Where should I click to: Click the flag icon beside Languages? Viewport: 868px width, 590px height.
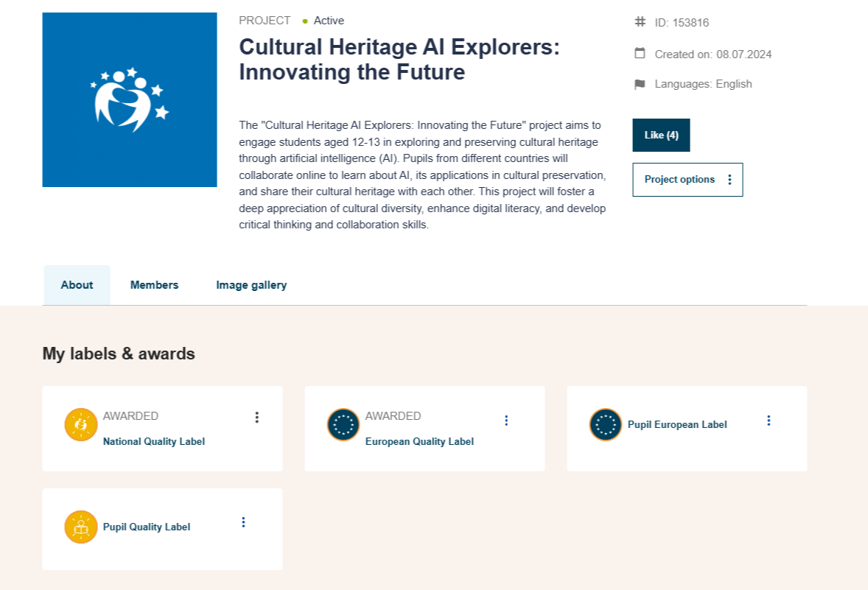coord(640,85)
